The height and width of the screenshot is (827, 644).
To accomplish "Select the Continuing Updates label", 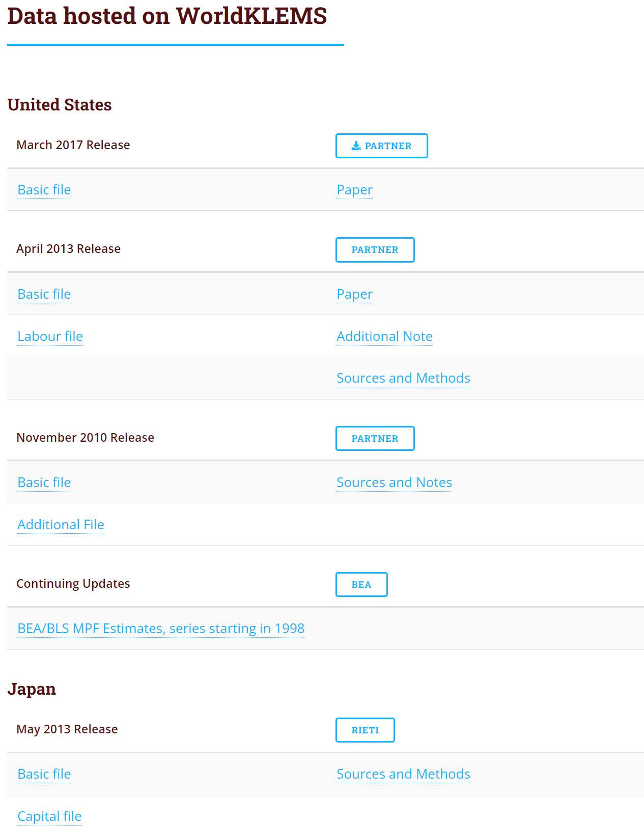I will (73, 584).
